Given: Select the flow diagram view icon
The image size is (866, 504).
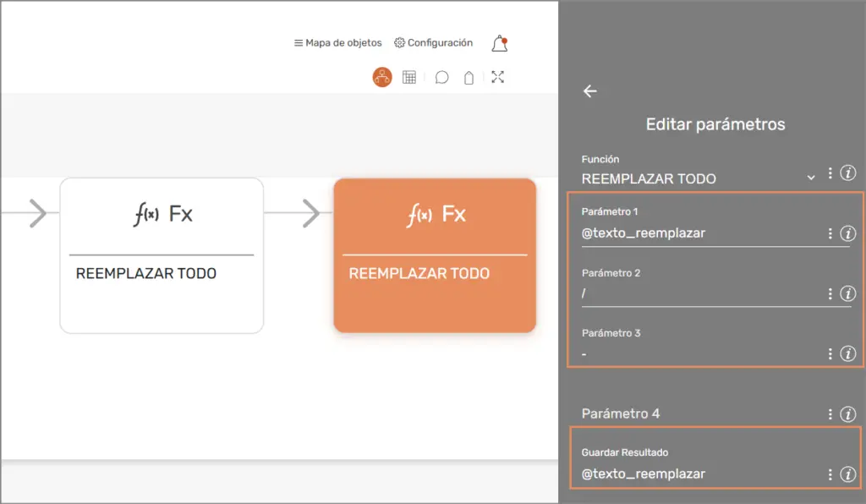Looking at the screenshot, I should point(382,78).
